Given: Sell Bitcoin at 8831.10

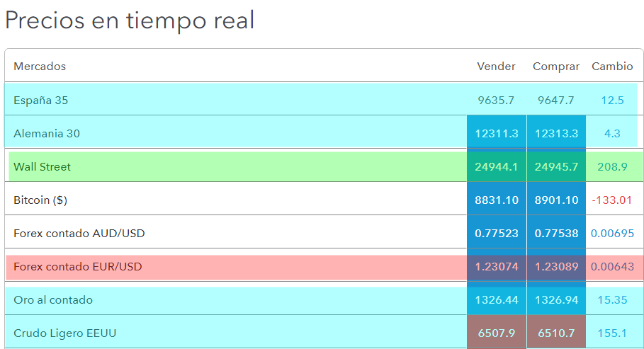Looking at the screenshot, I should 496,200.
